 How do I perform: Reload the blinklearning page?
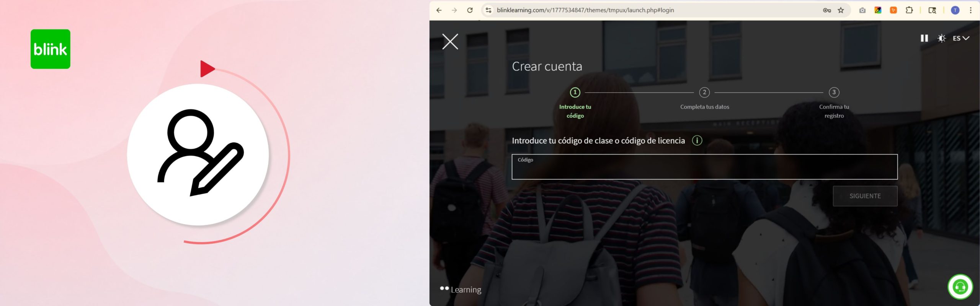click(470, 10)
